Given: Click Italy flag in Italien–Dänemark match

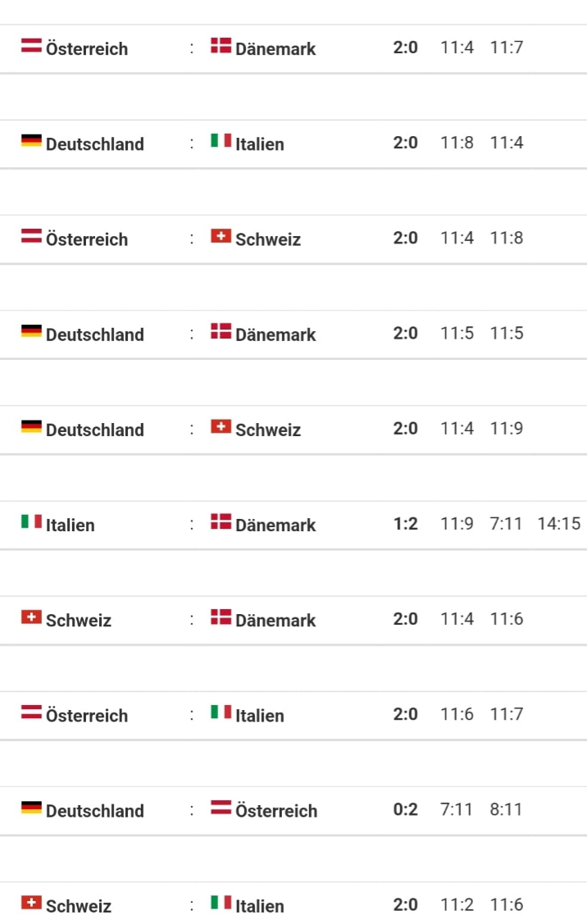Looking at the screenshot, I should coord(31,521).
